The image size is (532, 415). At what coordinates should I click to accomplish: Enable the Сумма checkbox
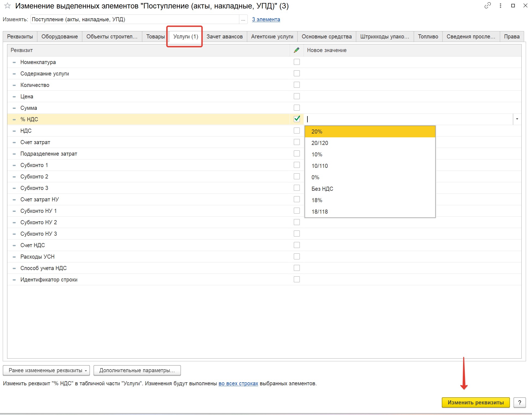pos(297,108)
